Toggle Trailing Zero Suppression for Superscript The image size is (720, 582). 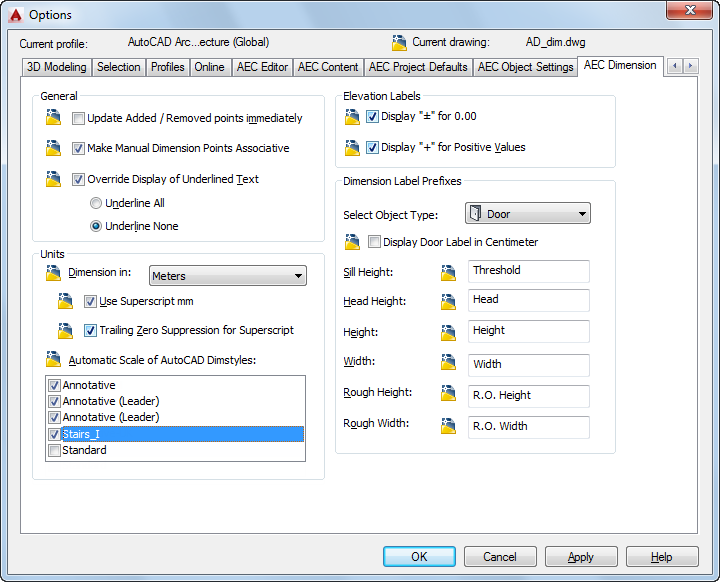click(90, 330)
